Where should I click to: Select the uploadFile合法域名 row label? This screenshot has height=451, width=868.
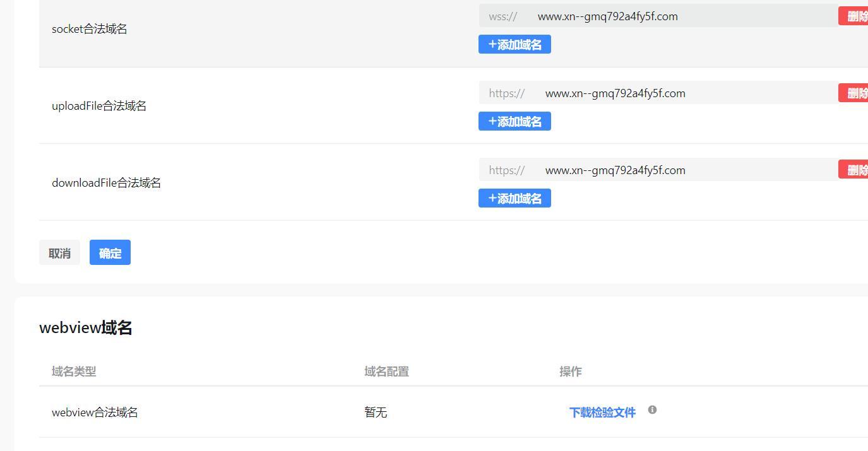click(99, 106)
